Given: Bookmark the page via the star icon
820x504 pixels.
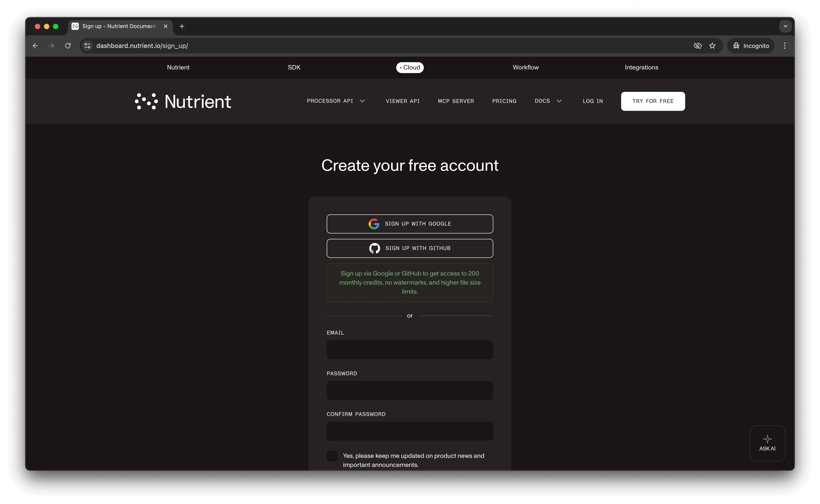Looking at the screenshot, I should (713, 46).
